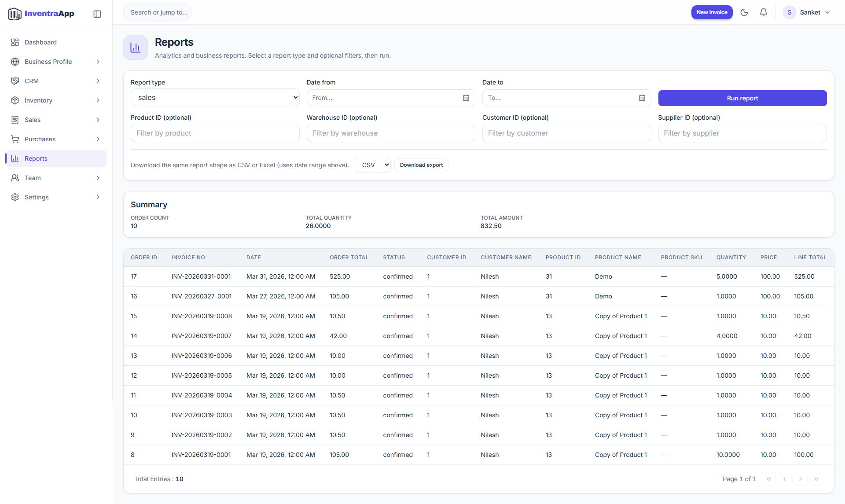The image size is (845, 504).
Task: Click Page 1 of 1 label
Action: point(739,479)
